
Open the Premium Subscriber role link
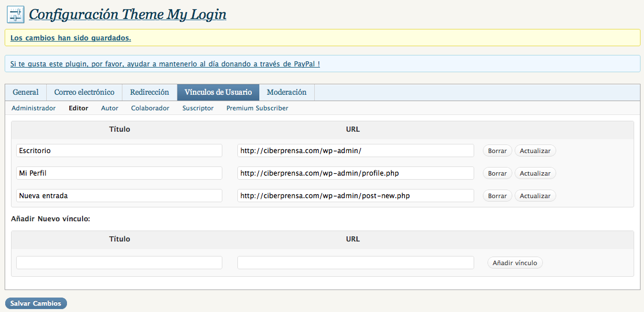[x=257, y=108]
